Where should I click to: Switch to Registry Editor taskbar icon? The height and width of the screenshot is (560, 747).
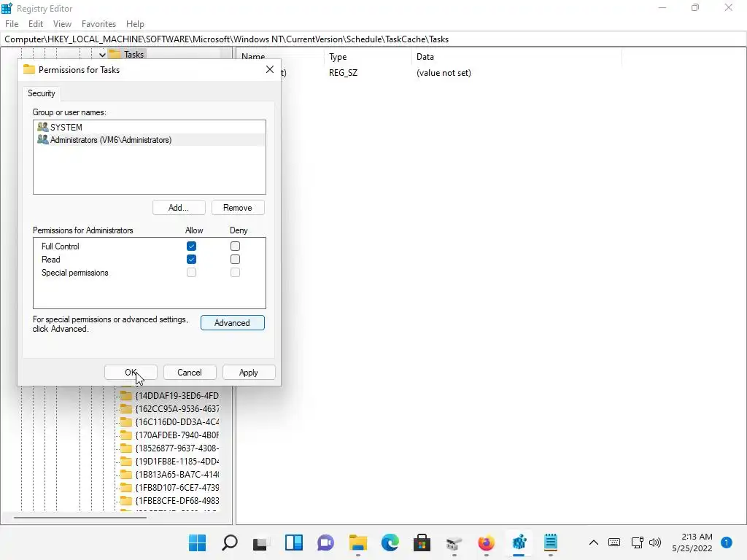point(519,542)
